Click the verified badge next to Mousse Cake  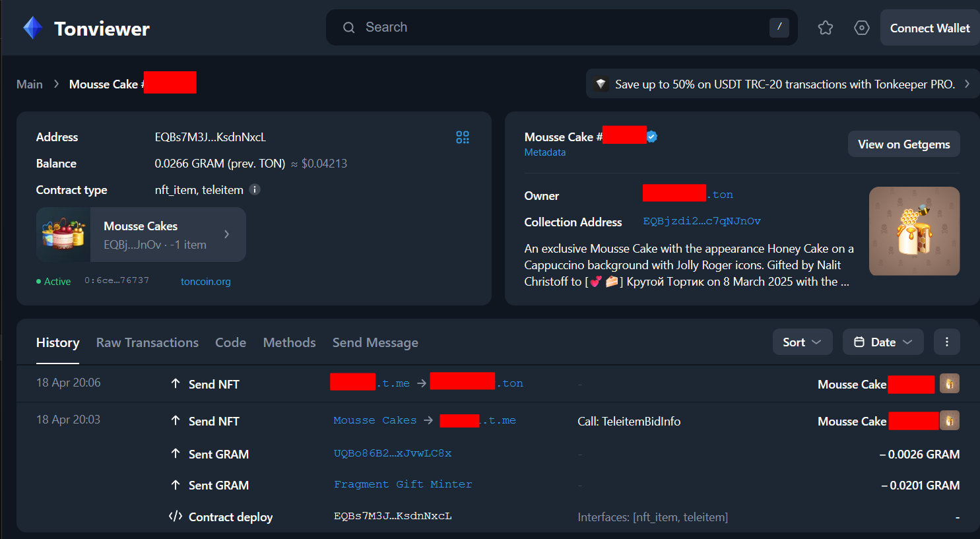(x=652, y=137)
